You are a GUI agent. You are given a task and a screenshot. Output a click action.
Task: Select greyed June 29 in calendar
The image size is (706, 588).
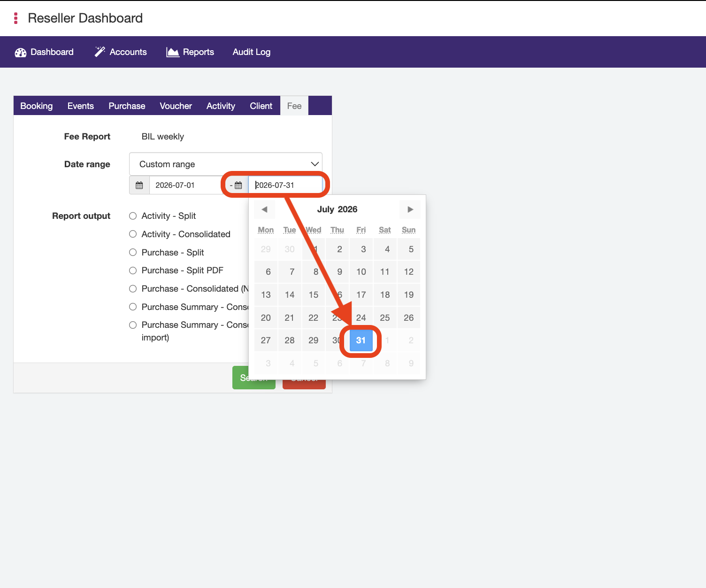(x=266, y=249)
